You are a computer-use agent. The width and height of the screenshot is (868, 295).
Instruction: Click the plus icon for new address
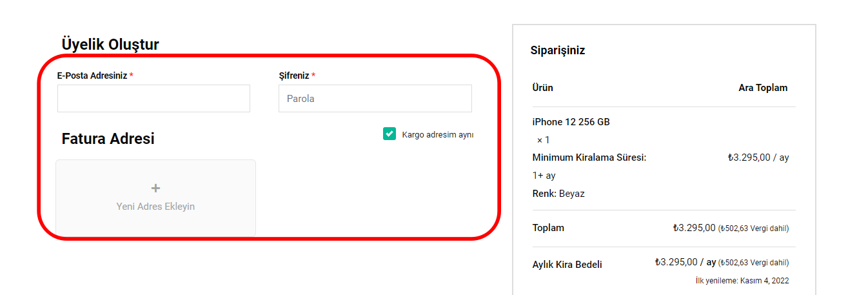click(x=155, y=188)
